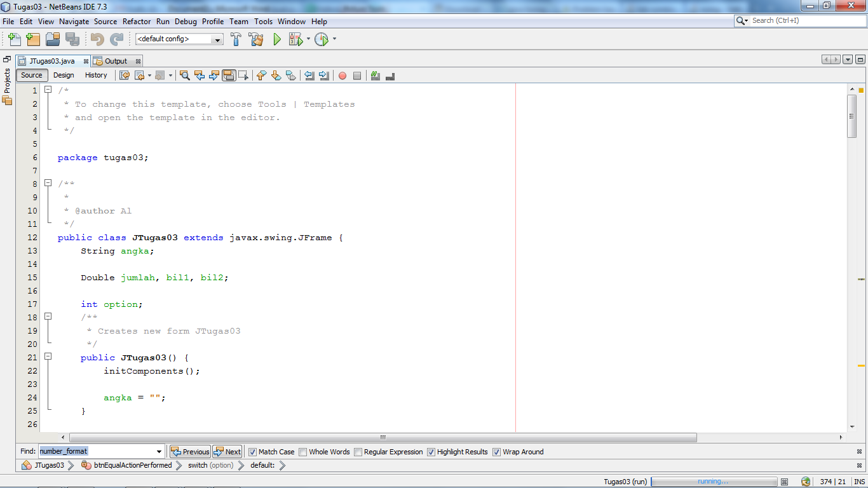Jump to the Next search result
The width and height of the screenshot is (868, 488).
pyautogui.click(x=227, y=451)
